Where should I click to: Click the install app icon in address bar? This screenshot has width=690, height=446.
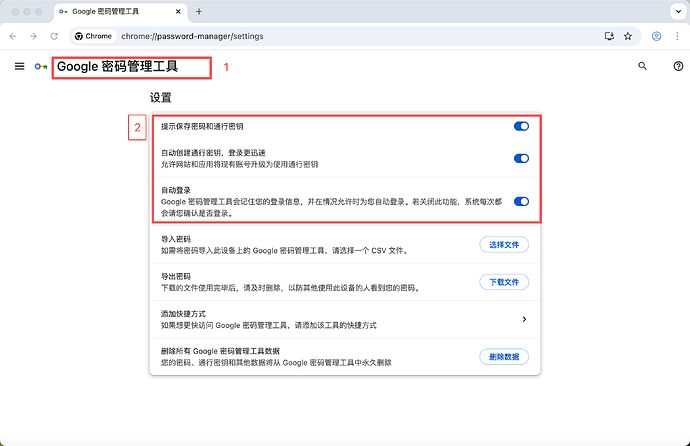[608, 35]
